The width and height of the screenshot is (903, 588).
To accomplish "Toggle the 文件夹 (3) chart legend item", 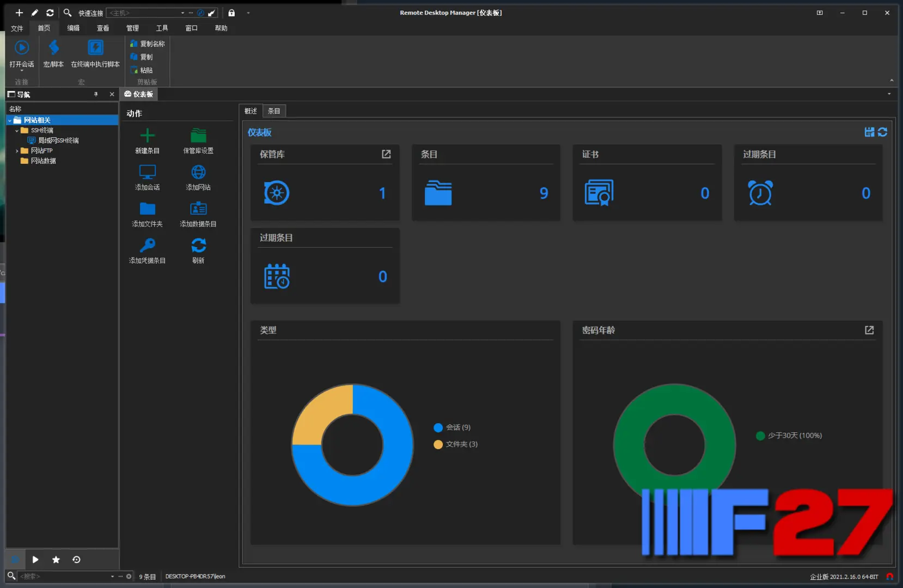I will [x=455, y=444].
